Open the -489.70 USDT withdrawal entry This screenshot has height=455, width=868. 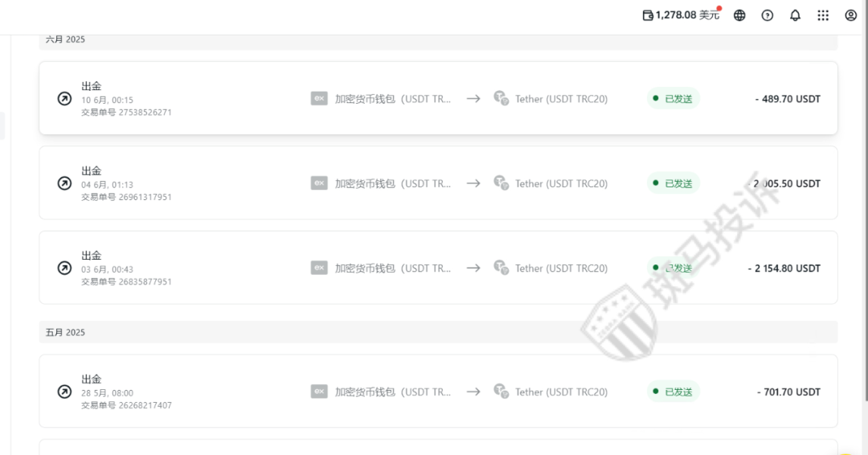788,99
